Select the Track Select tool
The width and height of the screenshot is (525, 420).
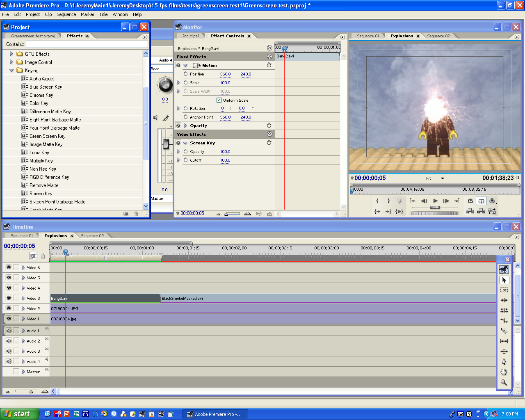point(504,290)
